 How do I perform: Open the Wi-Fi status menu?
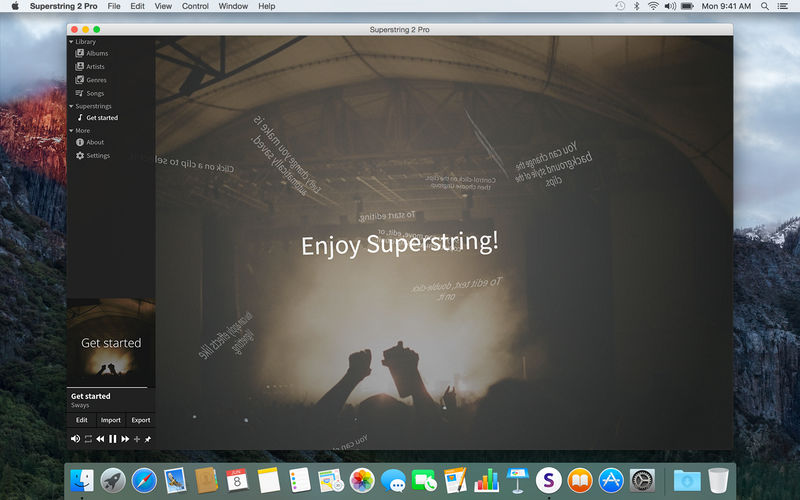[x=653, y=6]
